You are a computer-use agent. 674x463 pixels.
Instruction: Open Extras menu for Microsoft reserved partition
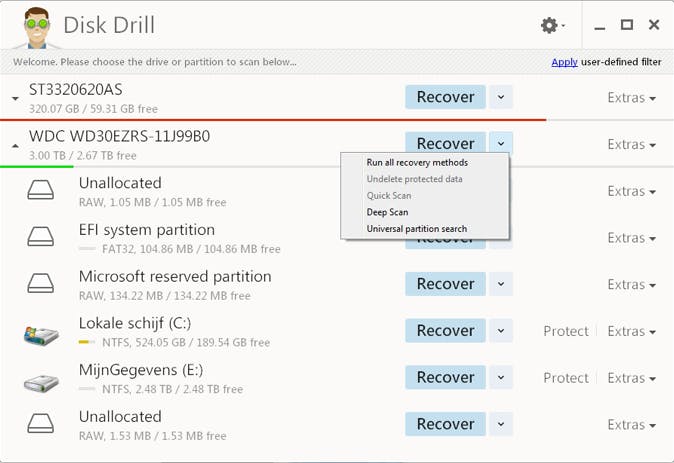point(631,285)
